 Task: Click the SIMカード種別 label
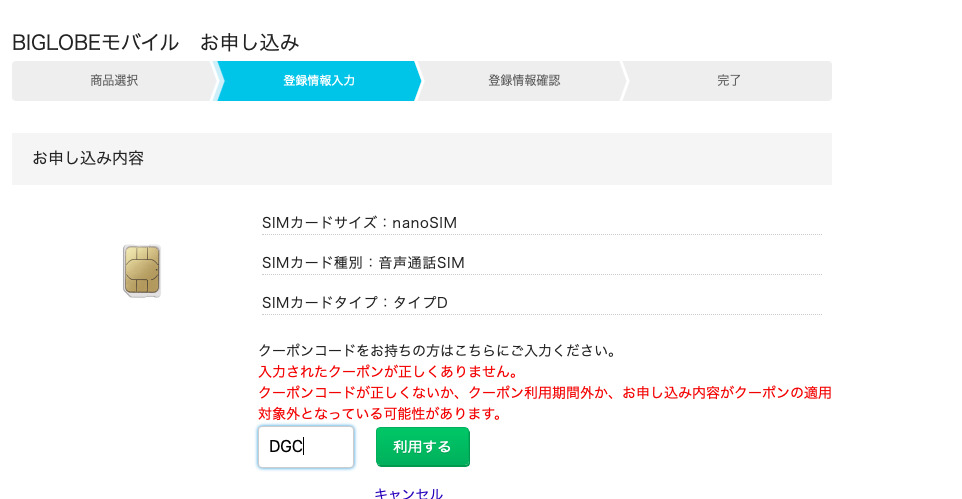point(314,262)
